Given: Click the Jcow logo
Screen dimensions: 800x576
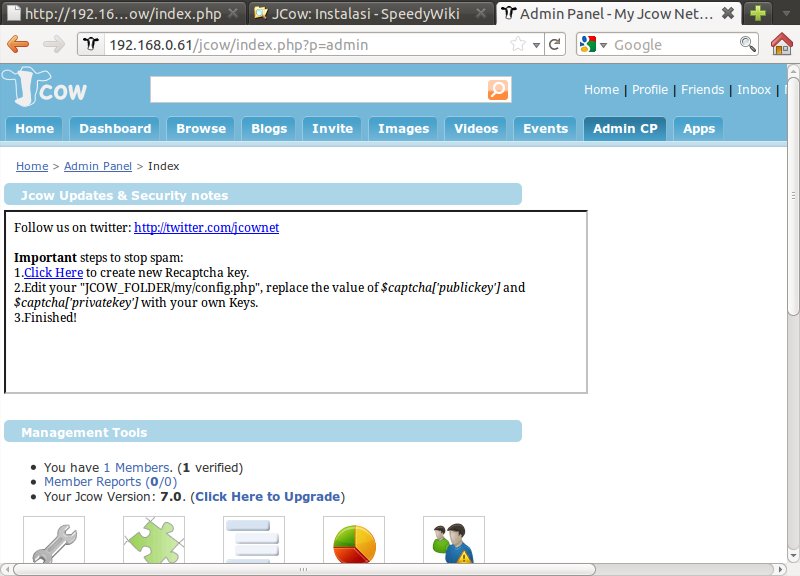Looking at the screenshot, I should click(x=44, y=87).
